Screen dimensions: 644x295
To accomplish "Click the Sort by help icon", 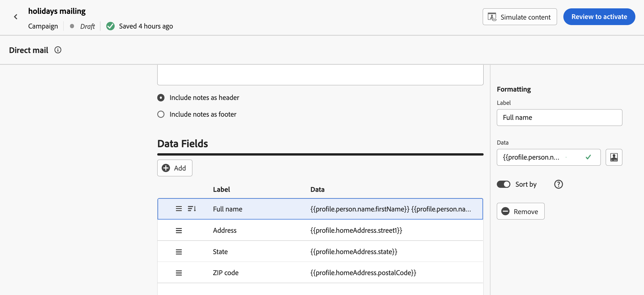I will click(x=558, y=184).
